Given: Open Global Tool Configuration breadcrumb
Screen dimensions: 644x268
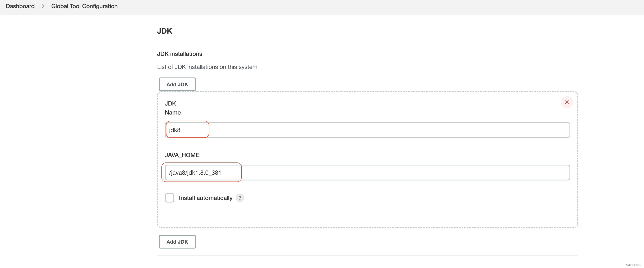Looking at the screenshot, I should 84,6.
